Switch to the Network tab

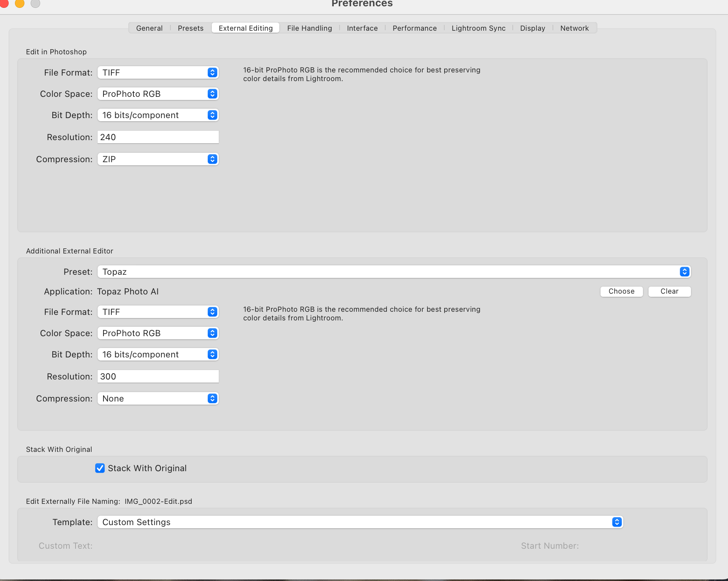[x=574, y=28]
